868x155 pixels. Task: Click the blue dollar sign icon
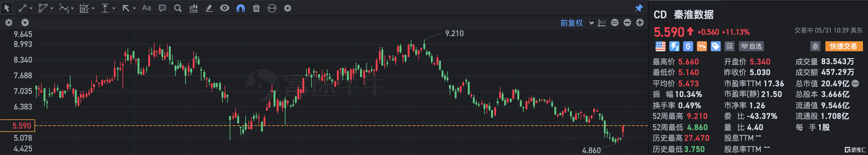[x=688, y=46]
